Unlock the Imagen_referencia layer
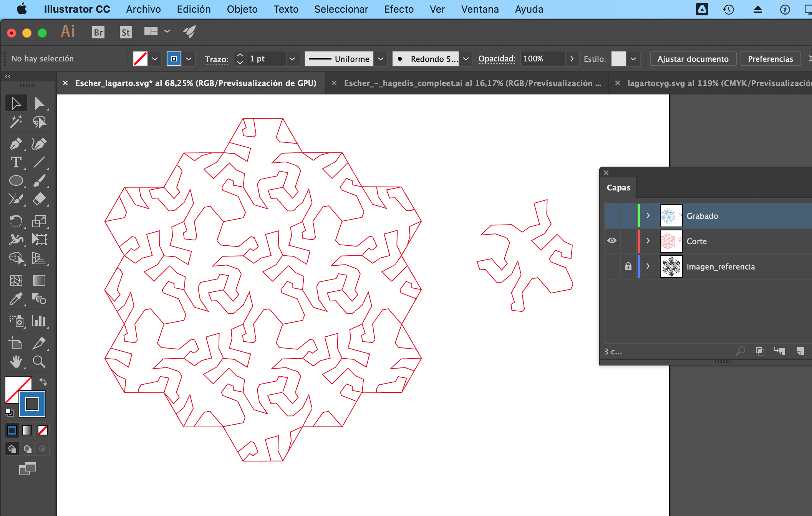The image size is (812, 516). point(628,266)
